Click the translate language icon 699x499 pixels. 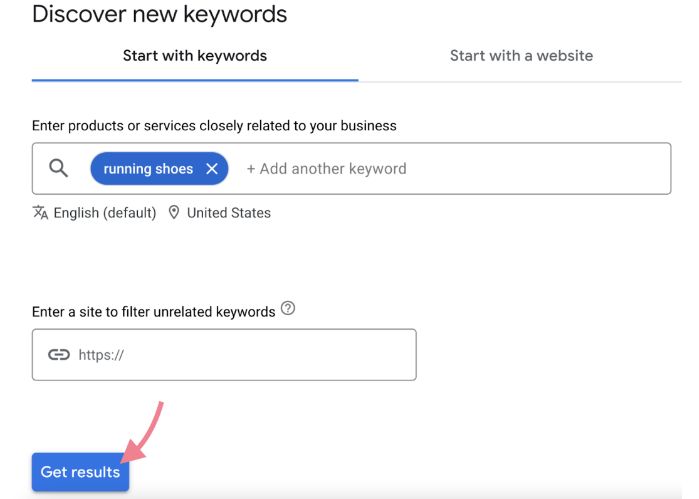coord(40,213)
